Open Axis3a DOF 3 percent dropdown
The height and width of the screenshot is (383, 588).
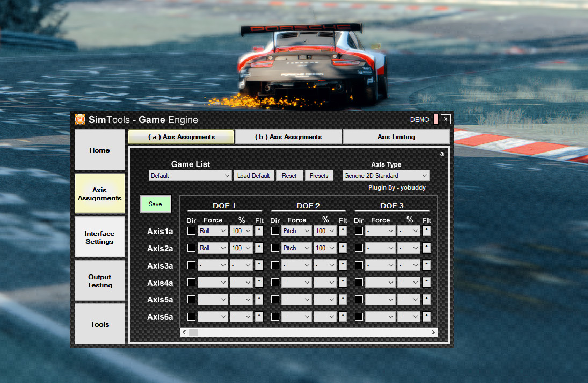pyautogui.click(x=409, y=265)
